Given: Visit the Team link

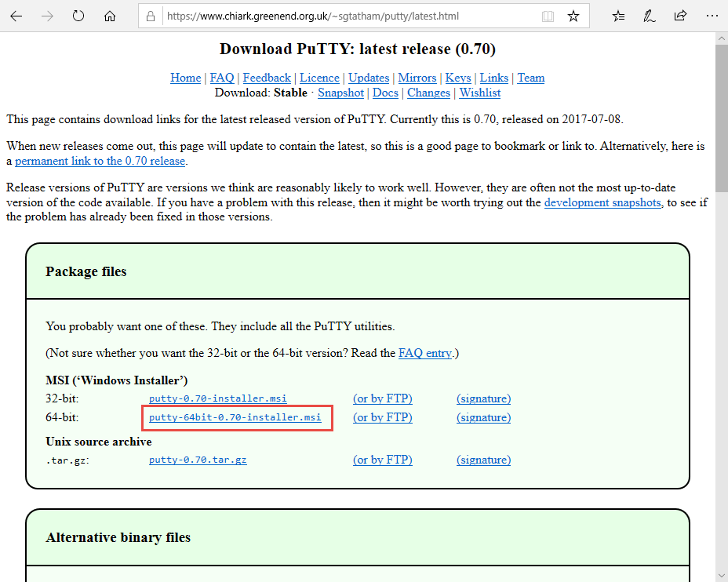Looking at the screenshot, I should pos(531,78).
